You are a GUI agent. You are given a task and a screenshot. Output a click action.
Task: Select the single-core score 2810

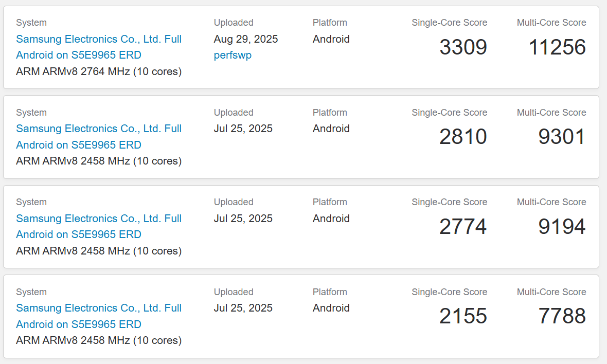click(x=463, y=137)
